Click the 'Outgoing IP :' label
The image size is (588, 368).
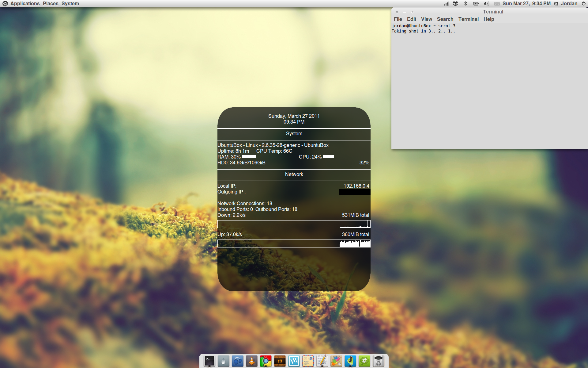coord(232,192)
